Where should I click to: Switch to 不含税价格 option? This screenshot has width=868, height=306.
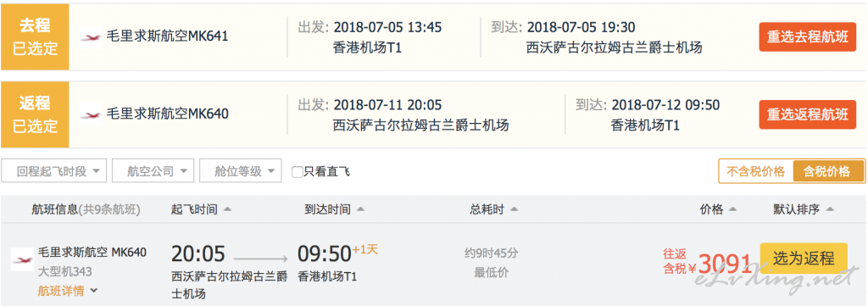[755, 171]
